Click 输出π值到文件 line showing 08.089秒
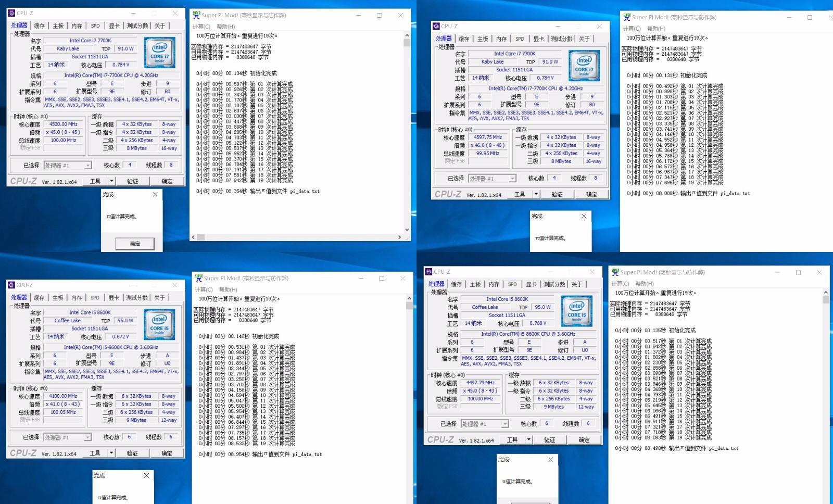Image resolution: width=833 pixels, height=504 pixels. pyautogui.click(x=688, y=193)
